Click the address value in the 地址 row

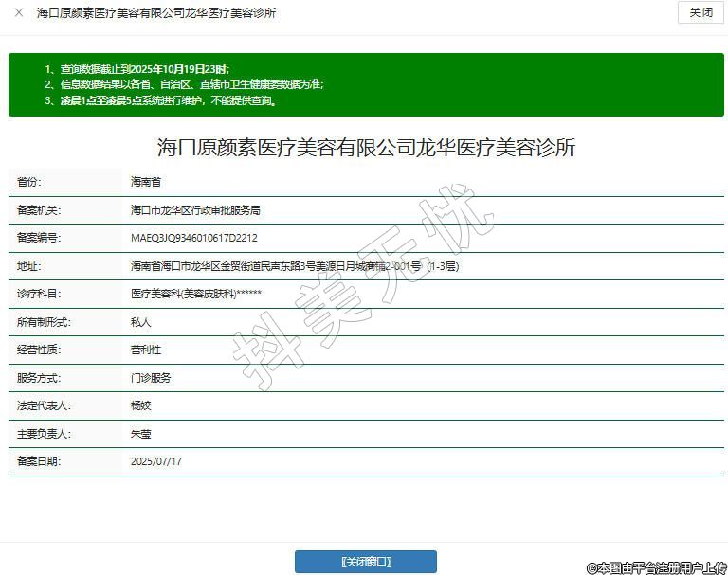tap(295, 266)
